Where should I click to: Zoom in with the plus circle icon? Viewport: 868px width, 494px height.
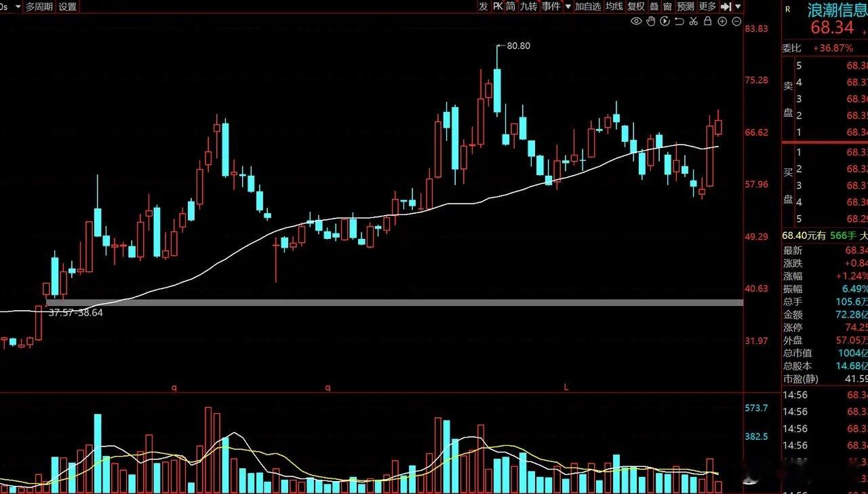tap(722, 21)
